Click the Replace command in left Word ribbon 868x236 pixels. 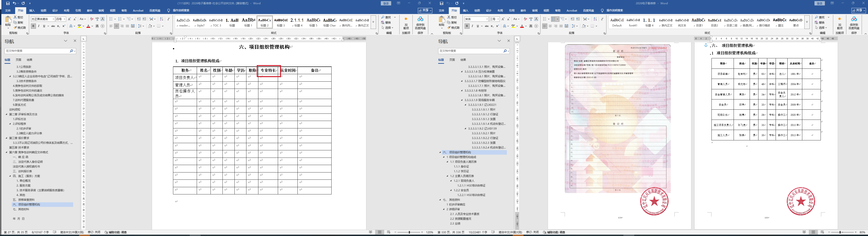386,22
